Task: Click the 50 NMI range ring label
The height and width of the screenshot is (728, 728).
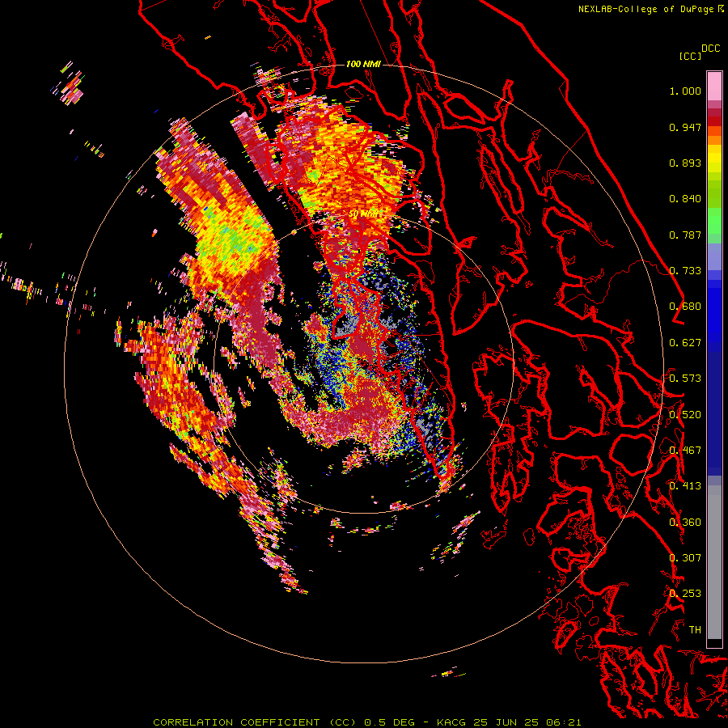Action: click(363, 214)
